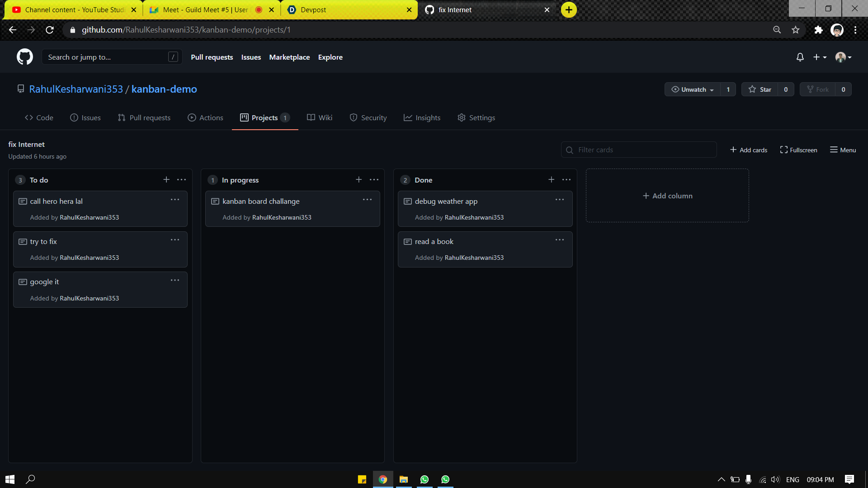Click the Add column button
This screenshot has height=488, width=868.
click(667, 196)
